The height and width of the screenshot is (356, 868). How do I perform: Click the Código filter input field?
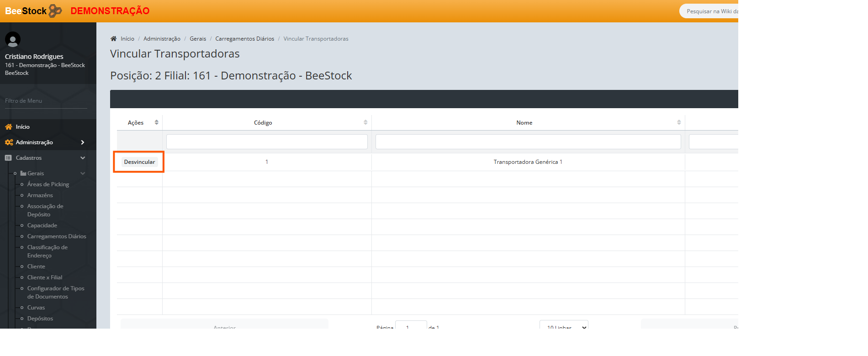(267, 141)
